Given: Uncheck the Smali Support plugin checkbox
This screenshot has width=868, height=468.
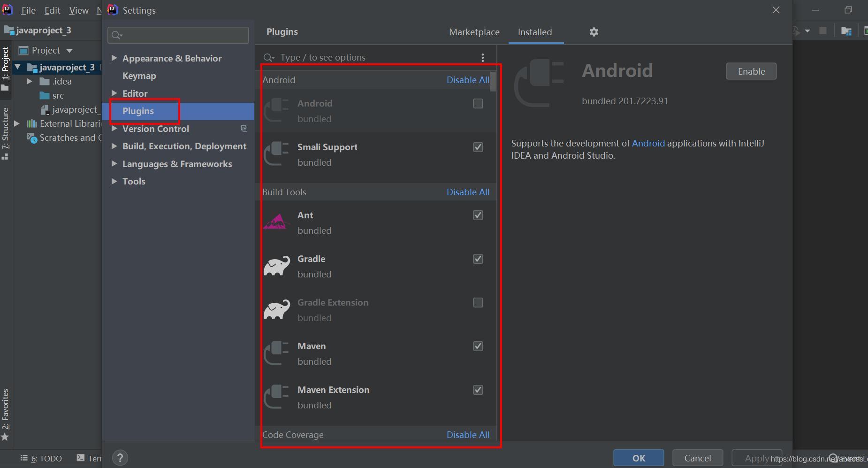Looking at the screenshot, I should click(x=478, y=147).
